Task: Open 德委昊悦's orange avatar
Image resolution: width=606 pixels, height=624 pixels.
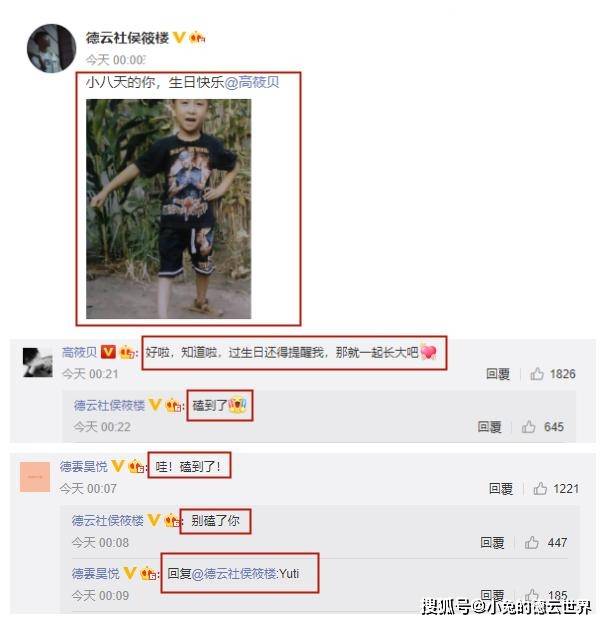Action: coord(35,477)
